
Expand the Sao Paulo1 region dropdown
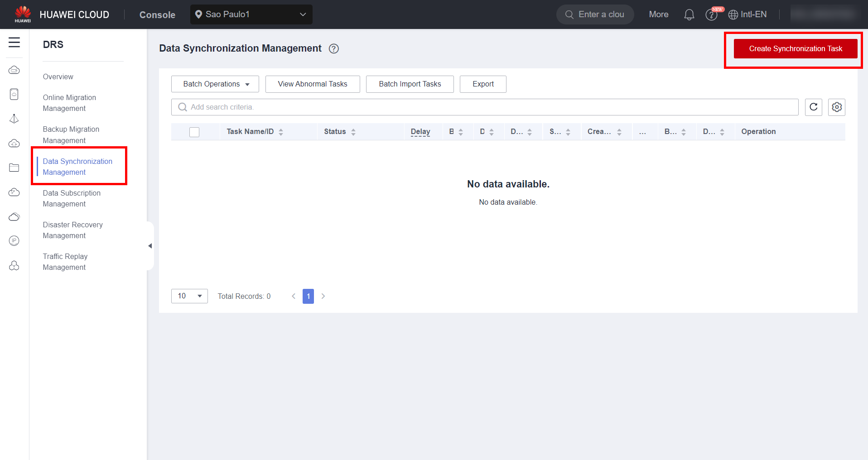251,14
